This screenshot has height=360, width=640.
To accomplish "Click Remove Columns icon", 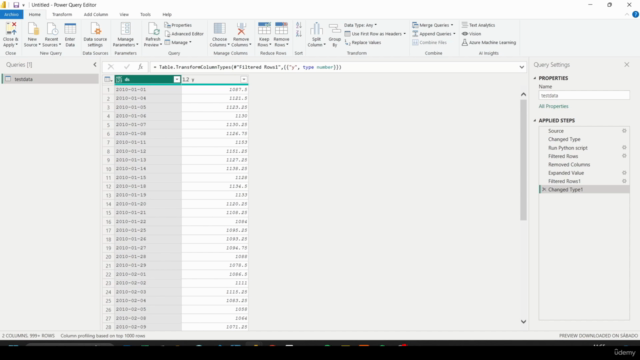I will pyautogui.click(x=241, y=30).
